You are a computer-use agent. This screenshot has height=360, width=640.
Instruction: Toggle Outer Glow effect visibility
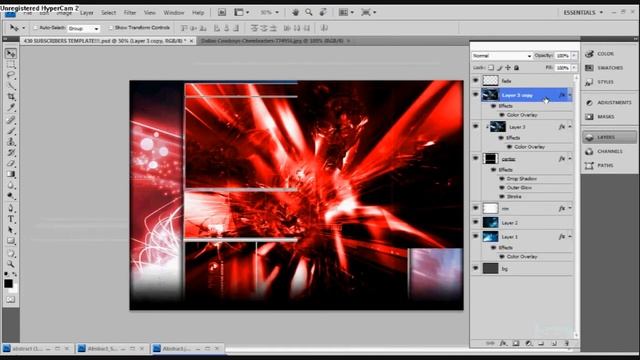point(502,188)
